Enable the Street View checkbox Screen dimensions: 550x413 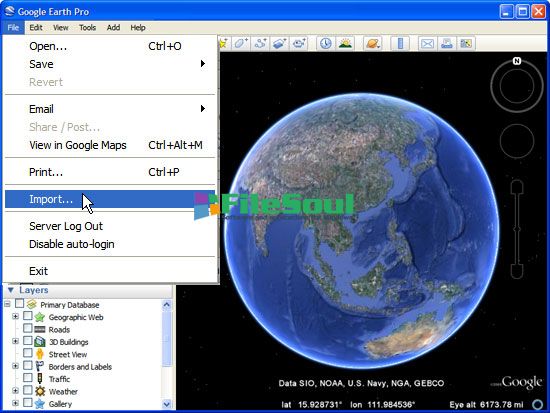tap(28, 353)
